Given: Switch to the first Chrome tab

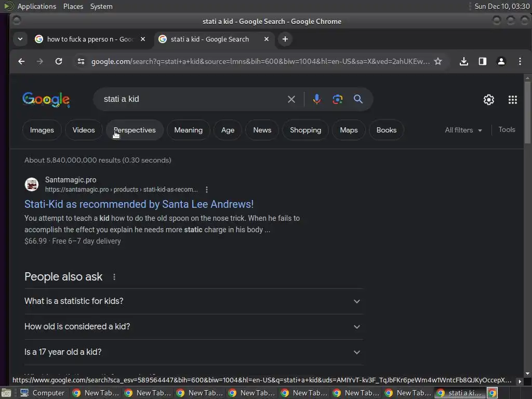Looking at the screenshot, I should [90, 39].
